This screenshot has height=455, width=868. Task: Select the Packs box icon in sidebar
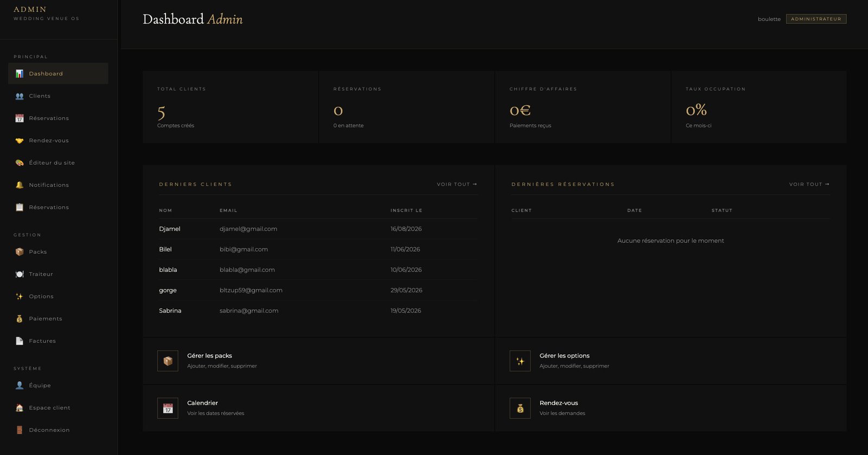tap(20, 252)
